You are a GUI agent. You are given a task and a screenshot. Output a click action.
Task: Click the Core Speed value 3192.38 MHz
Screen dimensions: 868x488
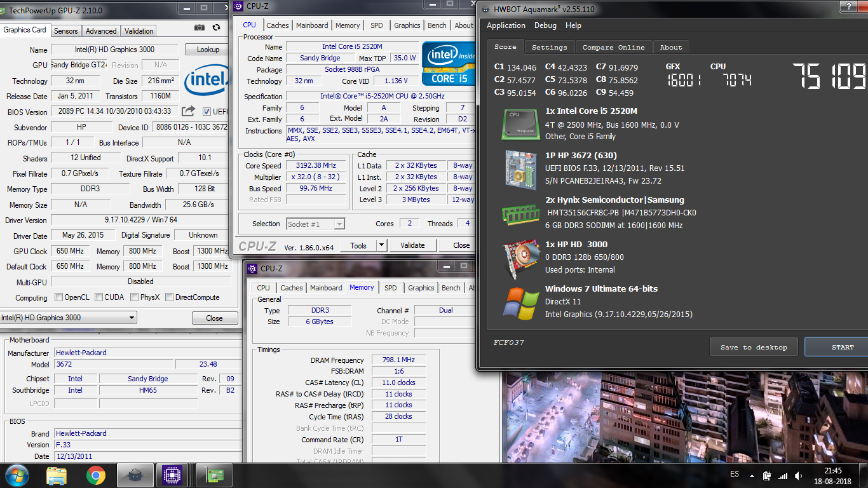pyautogui.click(x=316, y=166)
